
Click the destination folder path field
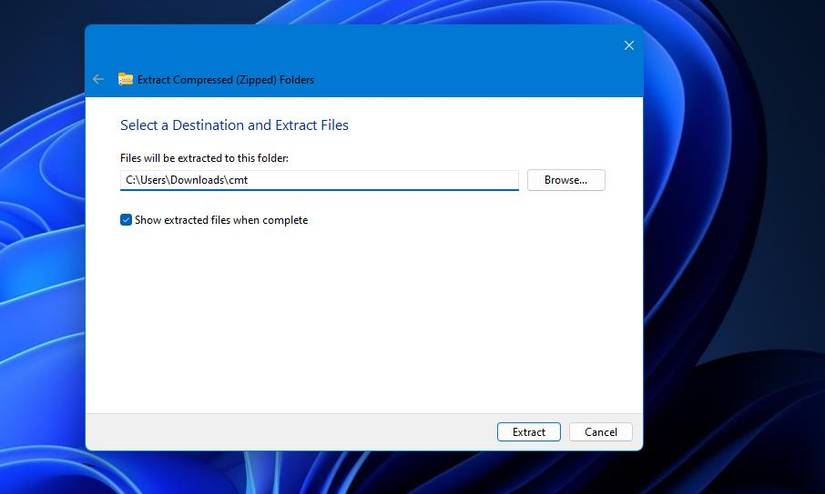click(x=319, y=180)
